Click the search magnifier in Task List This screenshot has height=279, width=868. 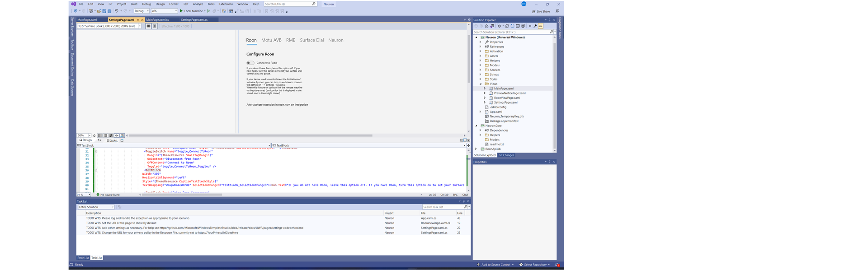tap(466, 207)
